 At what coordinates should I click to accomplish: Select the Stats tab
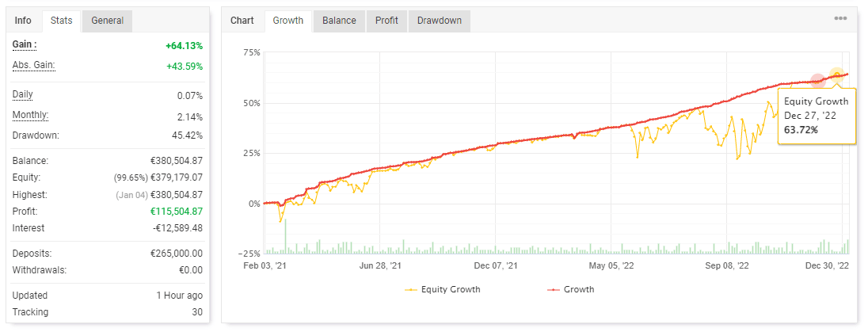point(60,21)
